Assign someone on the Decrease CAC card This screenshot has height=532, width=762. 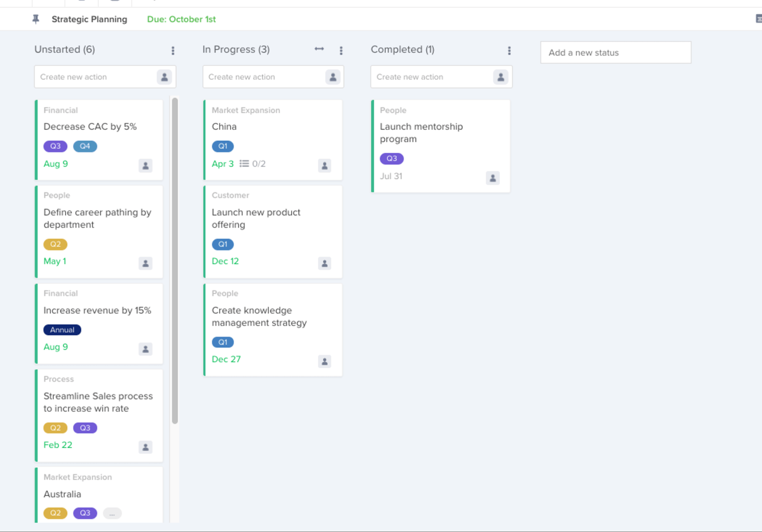(x=146, y=166)
